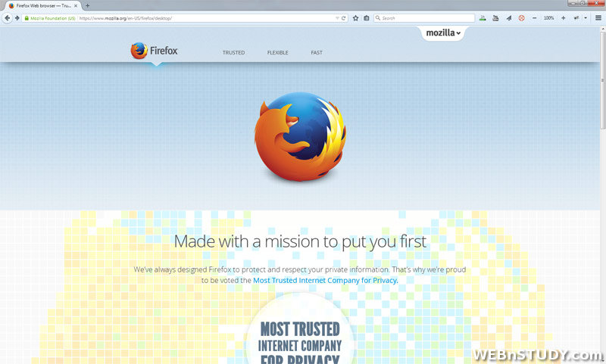Click the red lifebuoy help icon
606x364 pixels.
tap(521, 18)
